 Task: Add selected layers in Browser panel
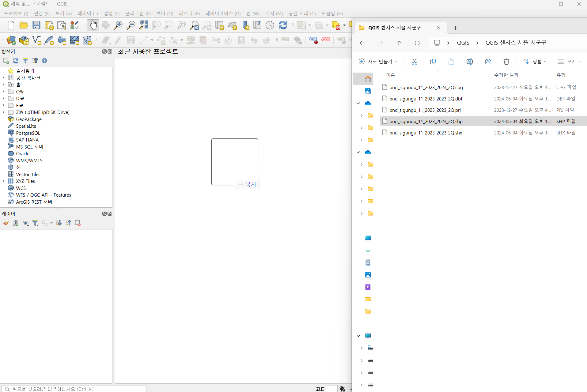point(6,61)
